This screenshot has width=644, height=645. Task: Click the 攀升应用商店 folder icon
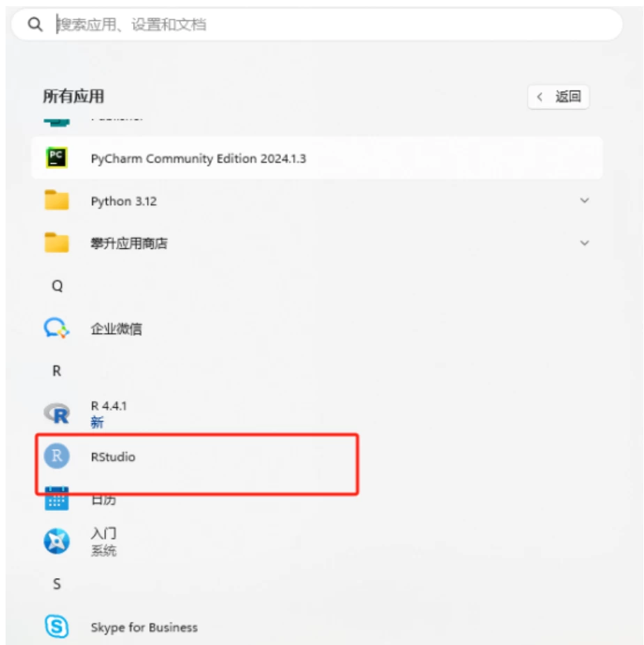pyautogui.click(x=56, y=243)
